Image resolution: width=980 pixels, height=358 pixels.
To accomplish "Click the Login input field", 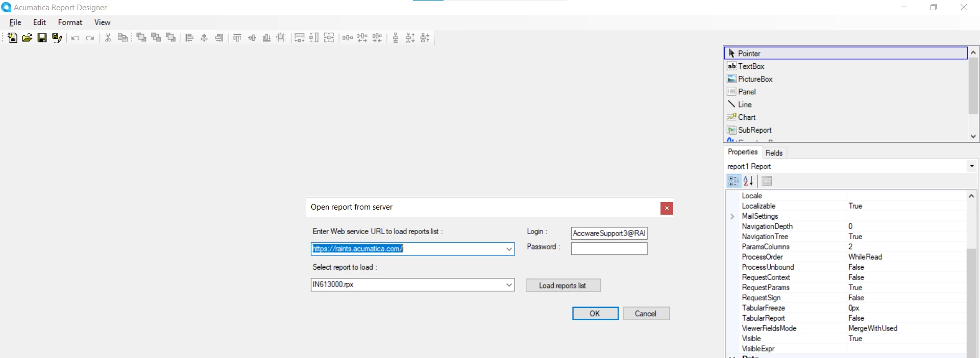I will tap(609, 234).
